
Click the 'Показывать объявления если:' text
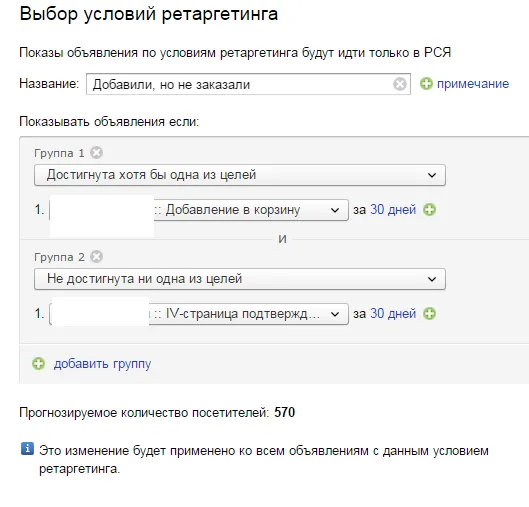click(x=109, y=121)
